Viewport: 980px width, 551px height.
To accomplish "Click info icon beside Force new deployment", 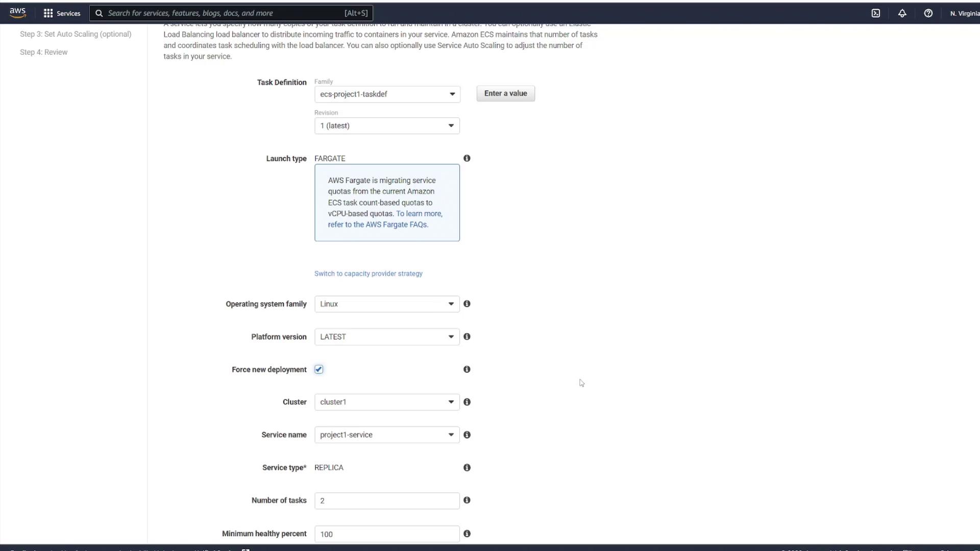I will (x=467, y=369).
